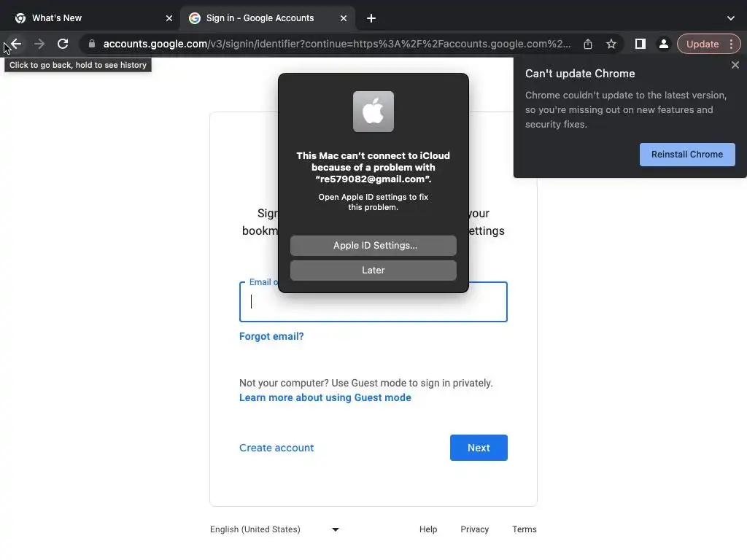Click the re579082@gmail.com dialog message
Screen dimensions: 747x560
373,167
